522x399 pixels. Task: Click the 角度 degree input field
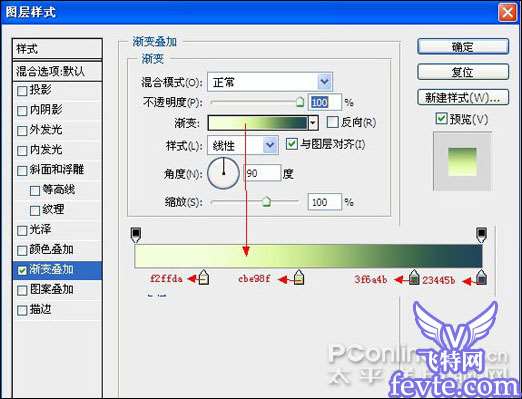pos(263,173)
